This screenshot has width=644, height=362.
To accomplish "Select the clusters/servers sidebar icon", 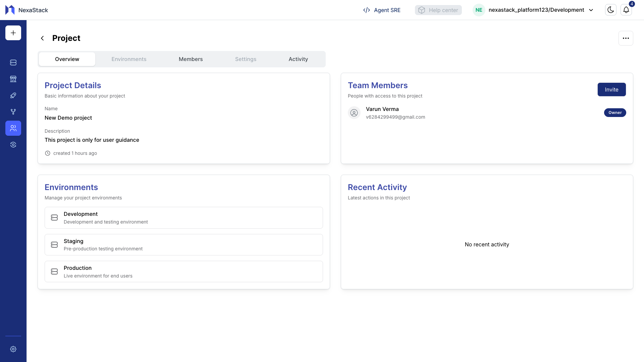I will 13,62.
